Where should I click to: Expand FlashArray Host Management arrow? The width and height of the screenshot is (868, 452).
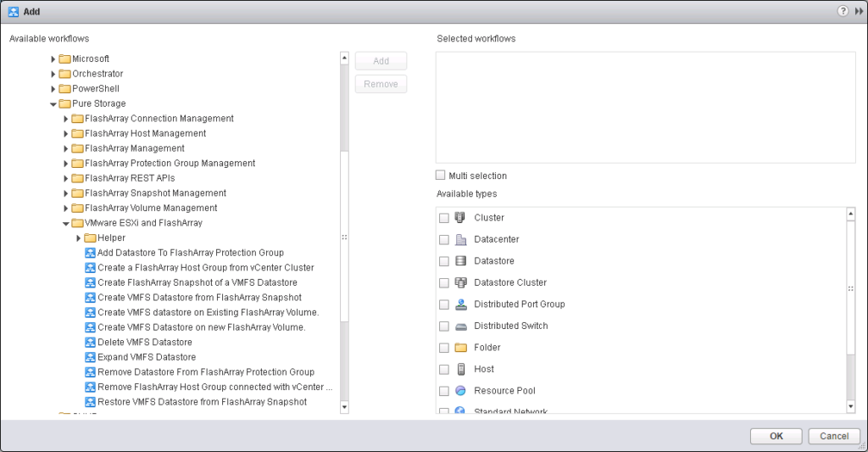point(66,133)
